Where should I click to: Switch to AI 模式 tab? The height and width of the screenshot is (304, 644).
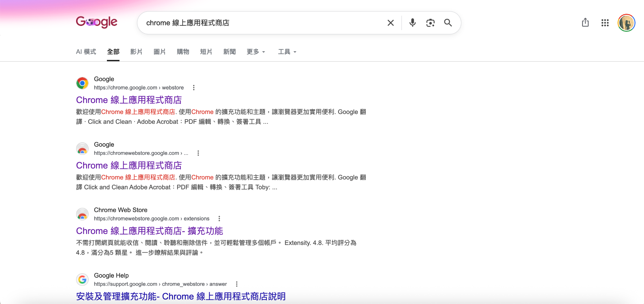click(x=86, y=52)
